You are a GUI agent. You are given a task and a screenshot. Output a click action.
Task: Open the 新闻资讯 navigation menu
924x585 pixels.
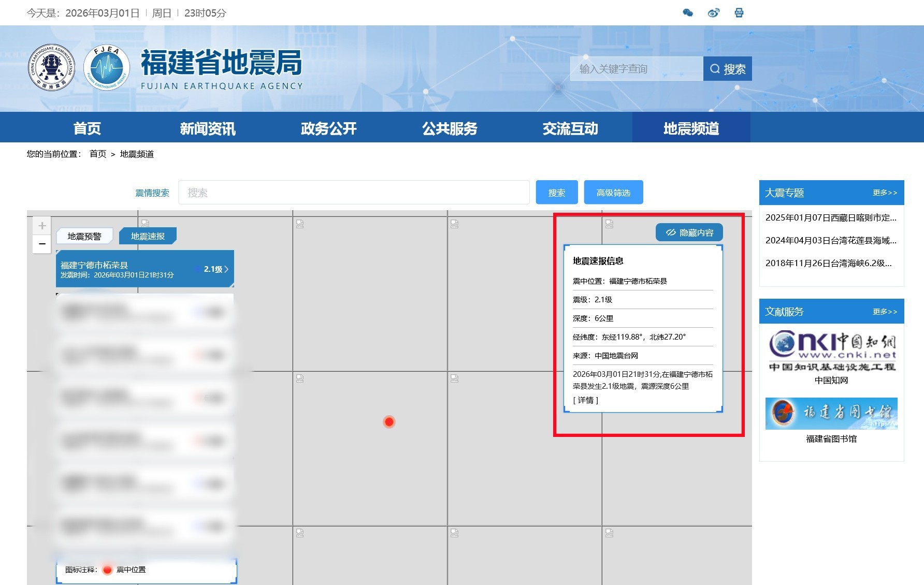[x=208, y=128]
